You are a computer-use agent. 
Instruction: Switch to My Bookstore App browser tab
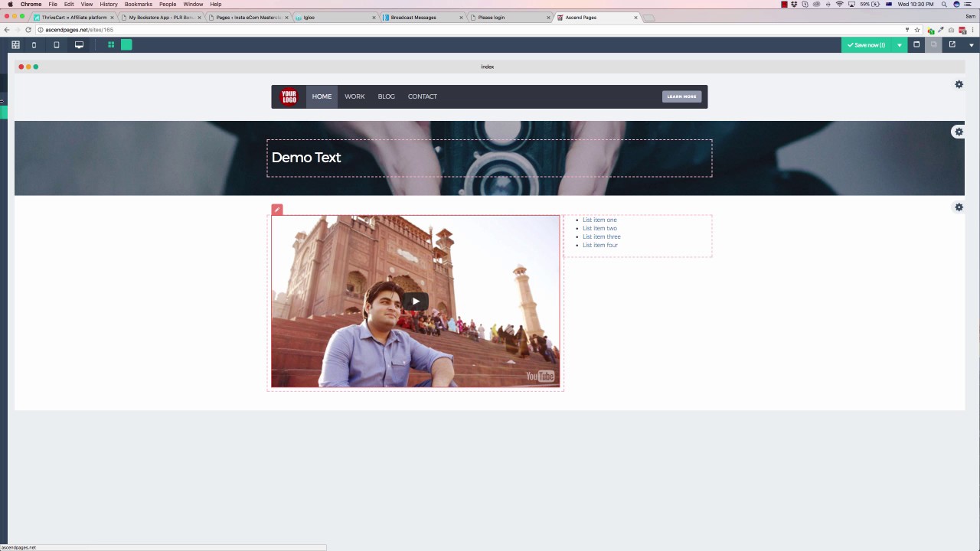pyautogui.click(x=161, y=17)
